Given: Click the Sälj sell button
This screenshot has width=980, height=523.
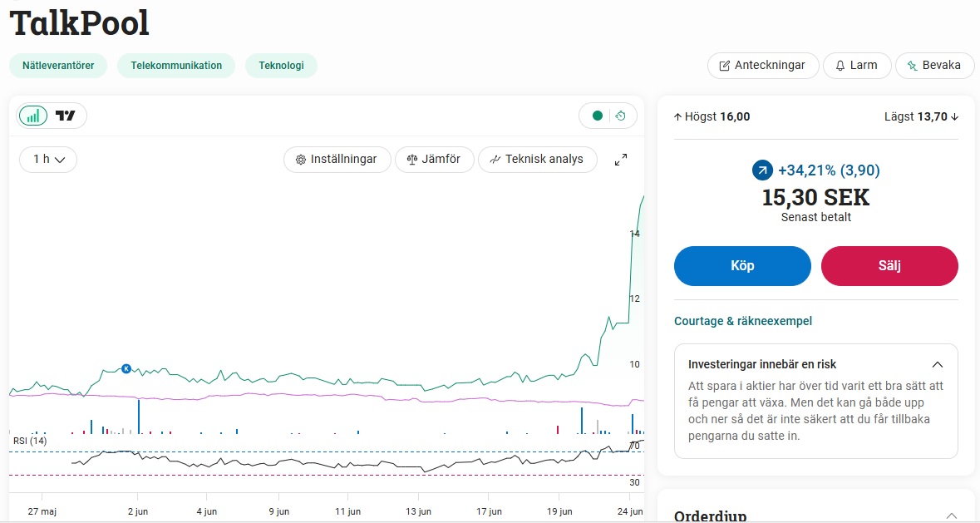Looking at the screenshot, I should coord(889,266).
